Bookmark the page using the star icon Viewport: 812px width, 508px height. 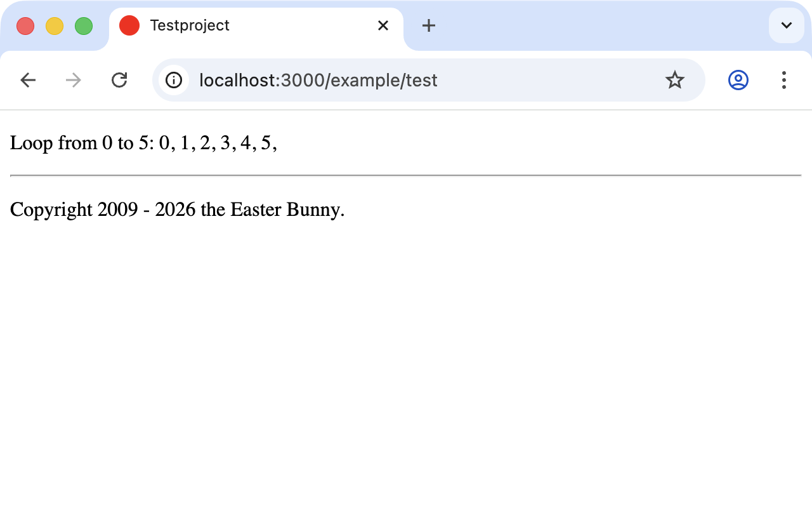pos(674,80)
